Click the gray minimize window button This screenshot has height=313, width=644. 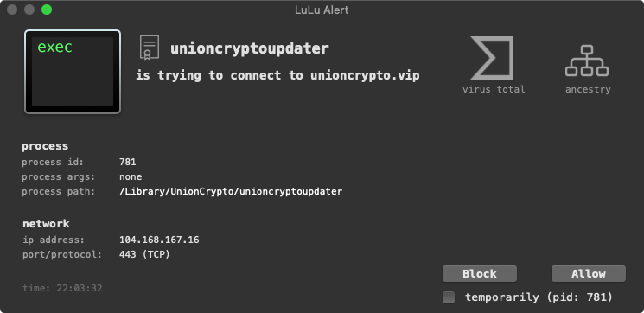29,10
